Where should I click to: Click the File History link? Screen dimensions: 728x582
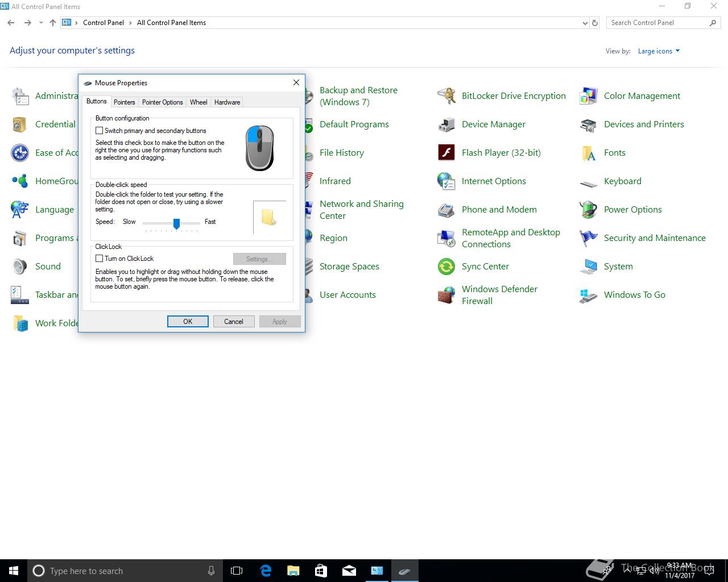tap(342, 153)
